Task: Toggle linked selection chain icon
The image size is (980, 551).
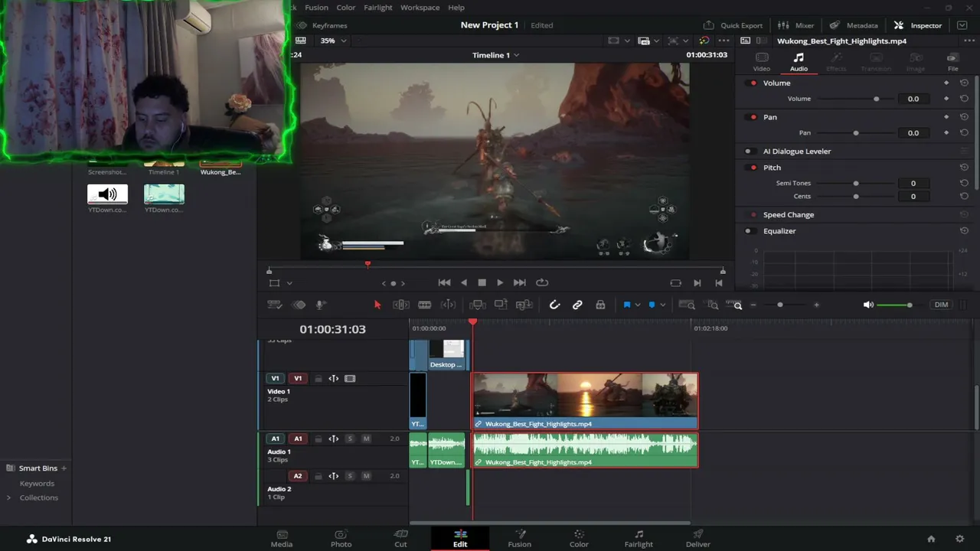Action: coord(577,305)
